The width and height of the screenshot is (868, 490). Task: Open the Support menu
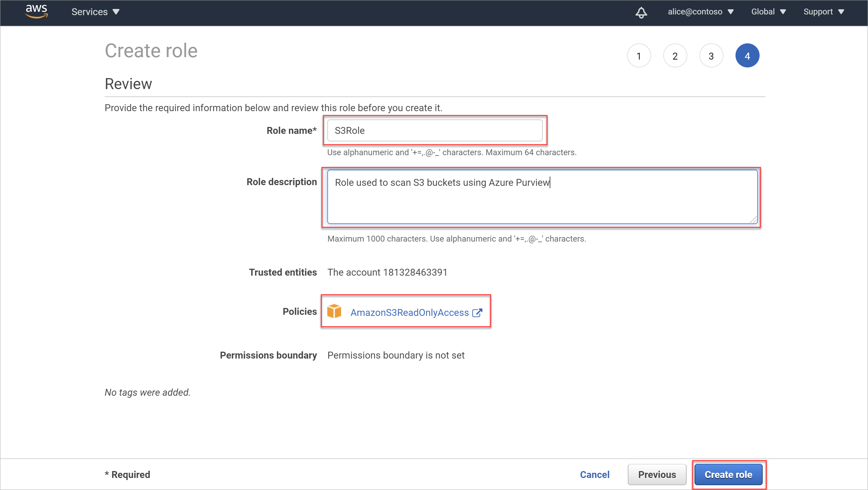pyautogui.click(x=828, y=11)
